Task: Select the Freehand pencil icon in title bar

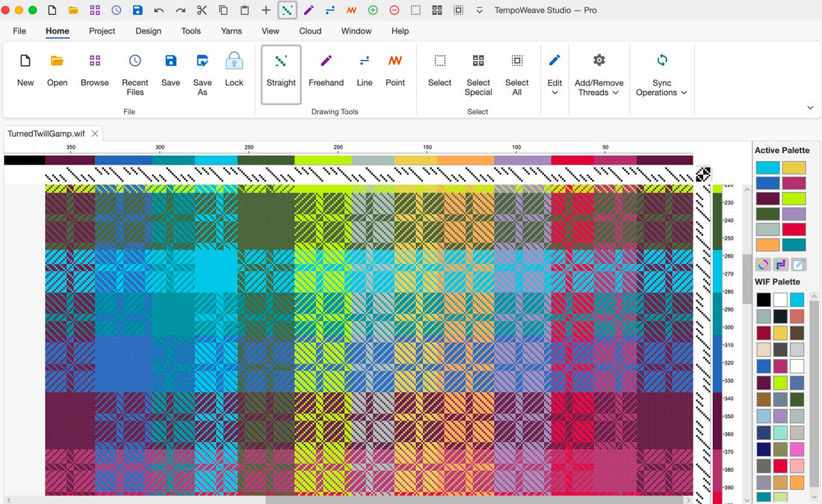Action: coord(309,10)
